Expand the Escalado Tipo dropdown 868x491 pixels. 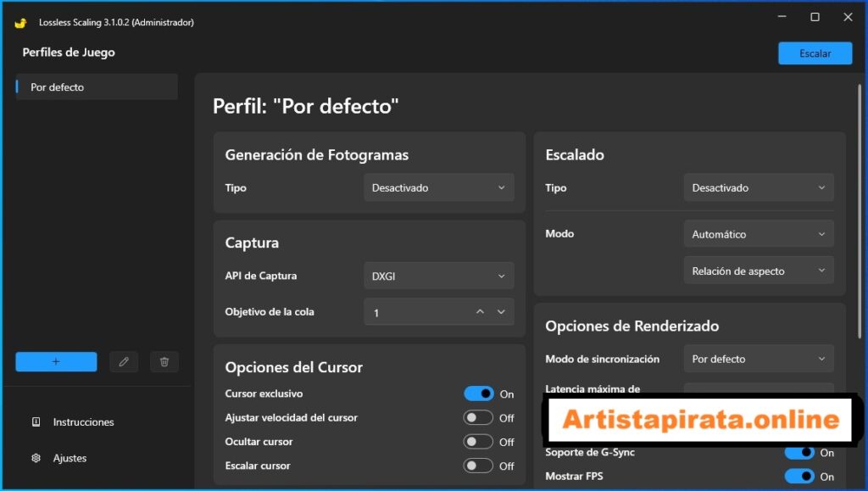[x=759, y=187]
